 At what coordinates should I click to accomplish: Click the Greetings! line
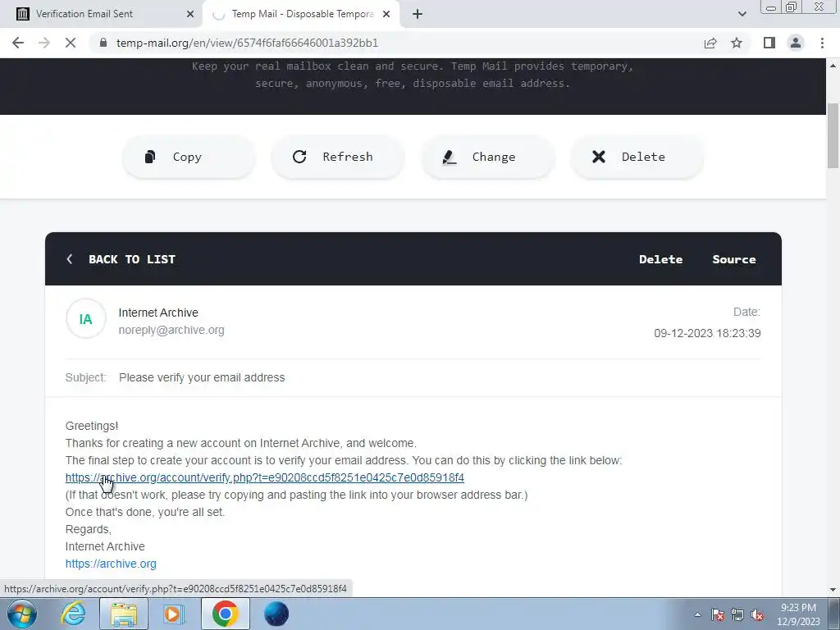click(x=92, y=426)
